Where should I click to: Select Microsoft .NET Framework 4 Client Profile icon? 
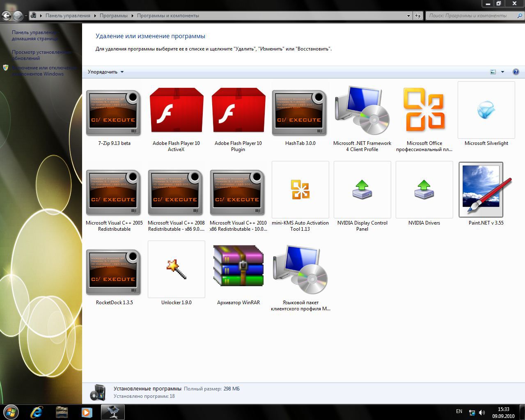click(x=362, y=110)
